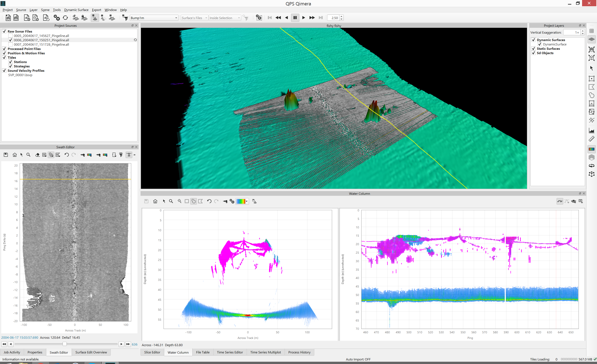This screenshot has width=597, height=364.
Task: Select the measure ruler tool in right sidebar
Action: pyautogui.click(x=591, y=139)
